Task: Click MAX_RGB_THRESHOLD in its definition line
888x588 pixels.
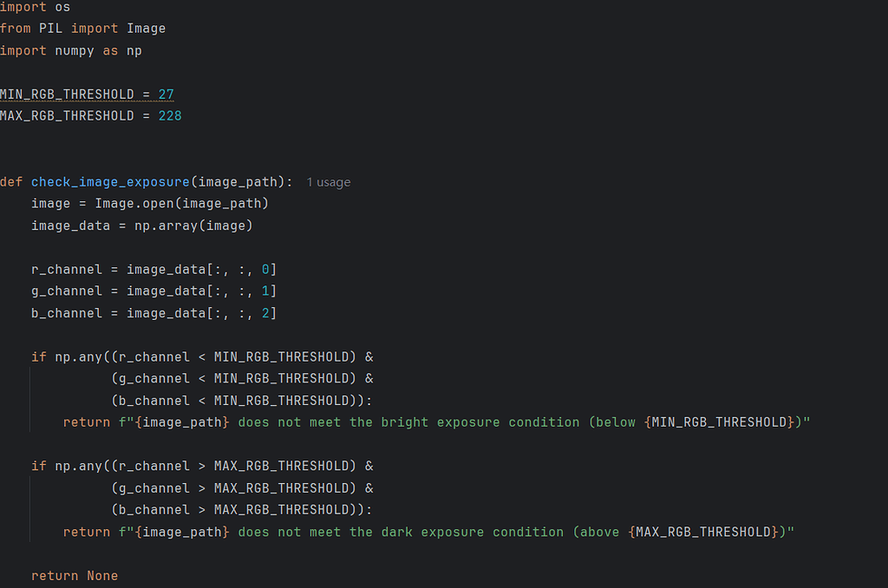Action: coord(67,115)
